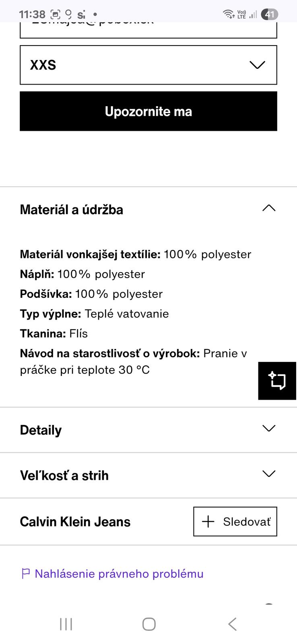This screenshot has height=644, width=297.
Task: Open the XXS size dropdown
Action: tap(148, 65)
